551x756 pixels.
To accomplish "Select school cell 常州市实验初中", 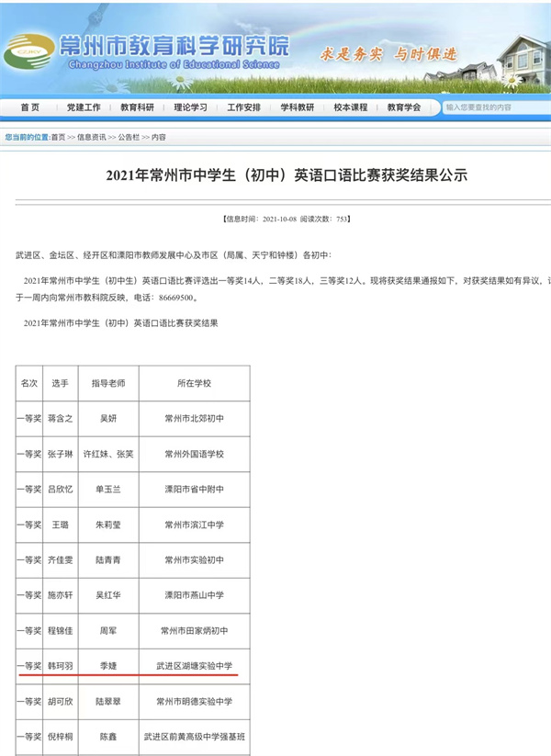I will click(195, 560).
